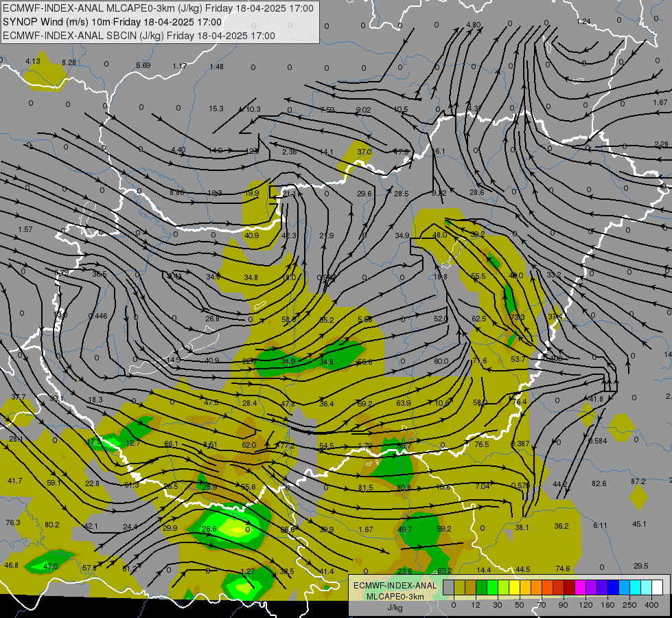Screen dimensions: 672x618
Task: Click the map value 60.0
Action: click(x=441, y=361)
